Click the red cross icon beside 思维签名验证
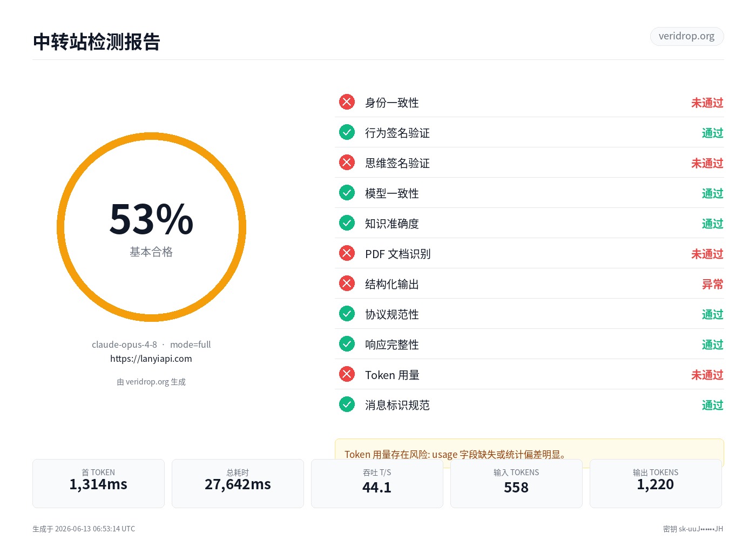 tap(347, 163)
